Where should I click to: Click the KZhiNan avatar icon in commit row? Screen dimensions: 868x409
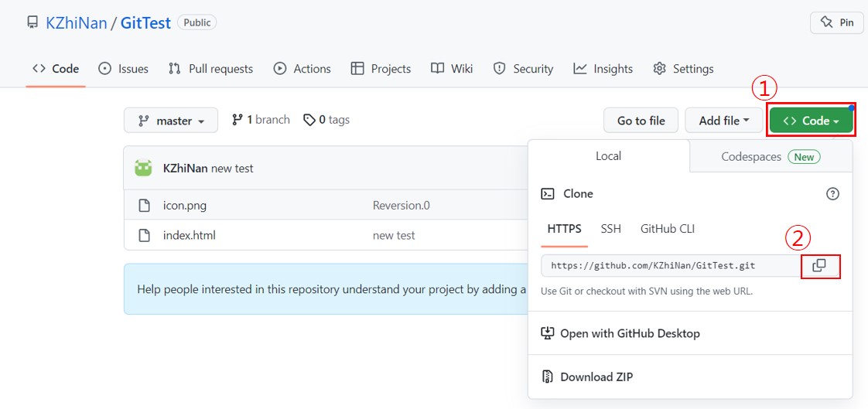[x=143, y=169]
